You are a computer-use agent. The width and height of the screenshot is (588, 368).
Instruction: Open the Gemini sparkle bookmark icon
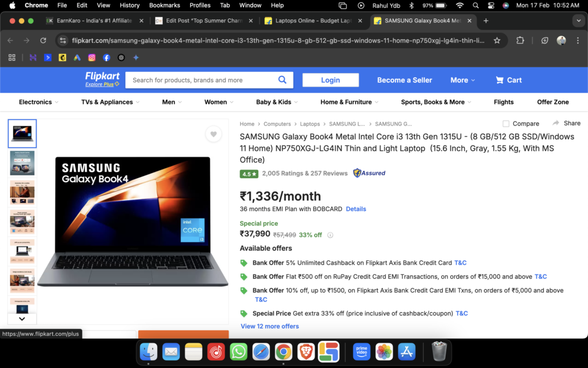(136, 57)
